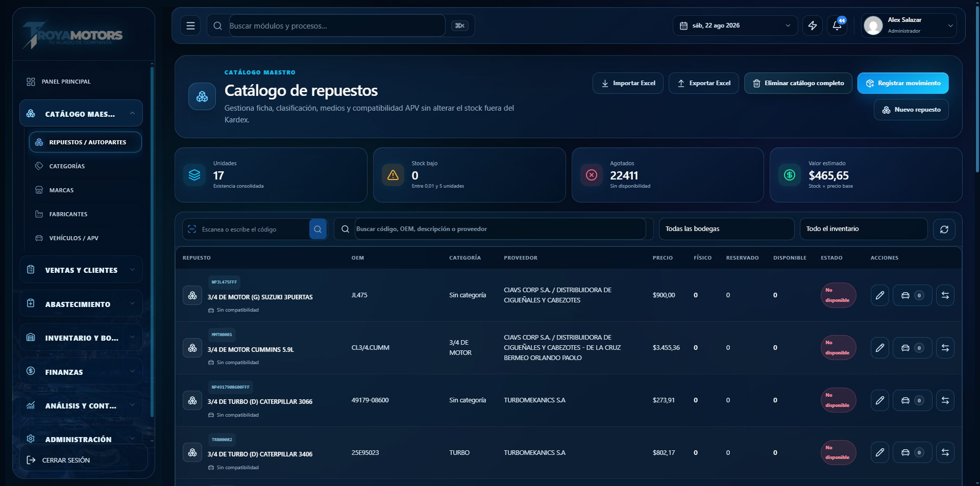Focus the Escanea o escribe el código field
The height and width of the screenshot is (486, 980).
click(x=254, y=229)
